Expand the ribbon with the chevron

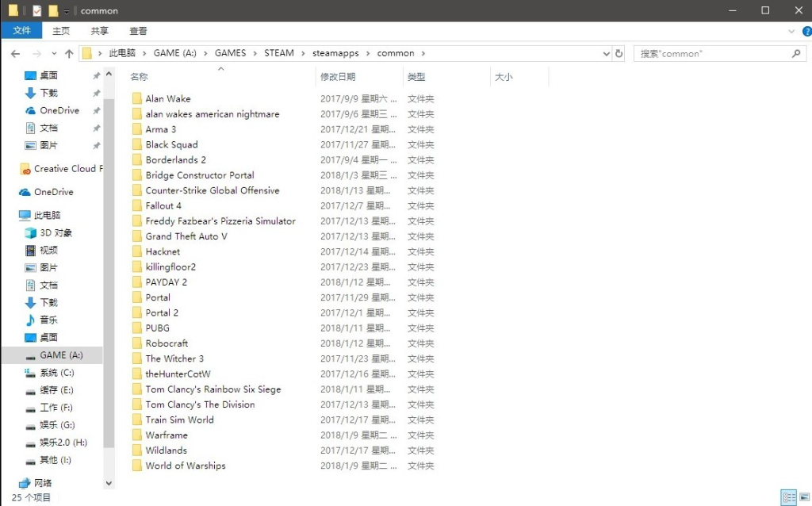point(791,31)
